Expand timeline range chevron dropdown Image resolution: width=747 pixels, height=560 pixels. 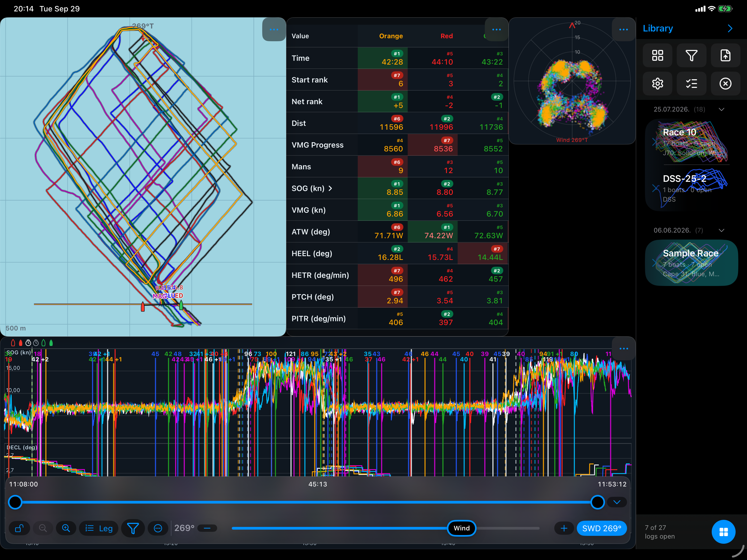(x=617, y=502)
